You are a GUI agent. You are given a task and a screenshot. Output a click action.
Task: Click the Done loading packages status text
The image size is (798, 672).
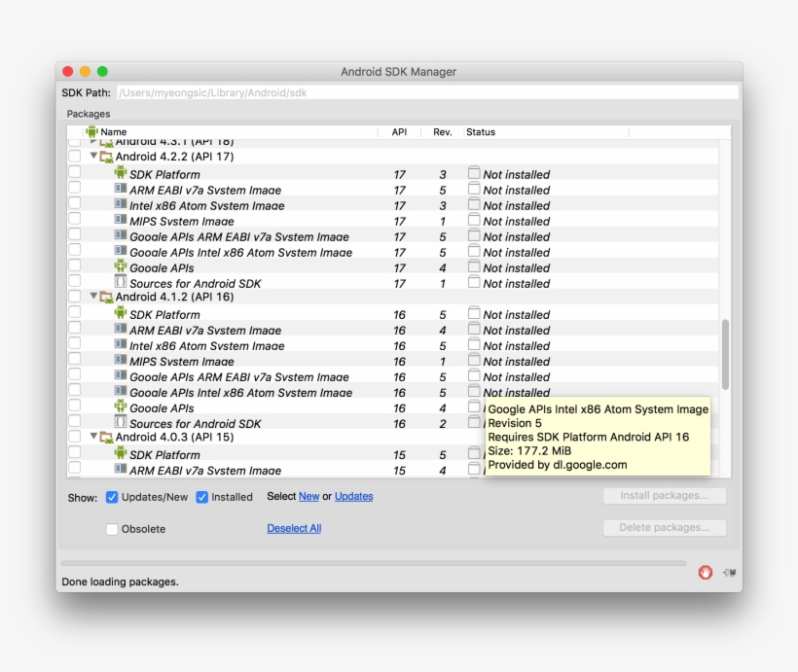(x=120, y=582)
